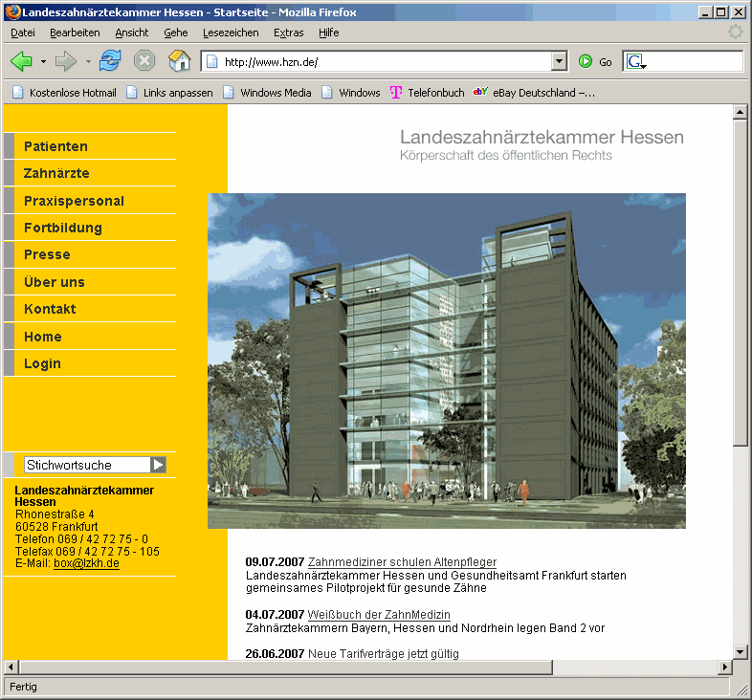Click the Google search input field
Image resolution: width=752 pixels, height=700 pixels.
click(696, 62)
